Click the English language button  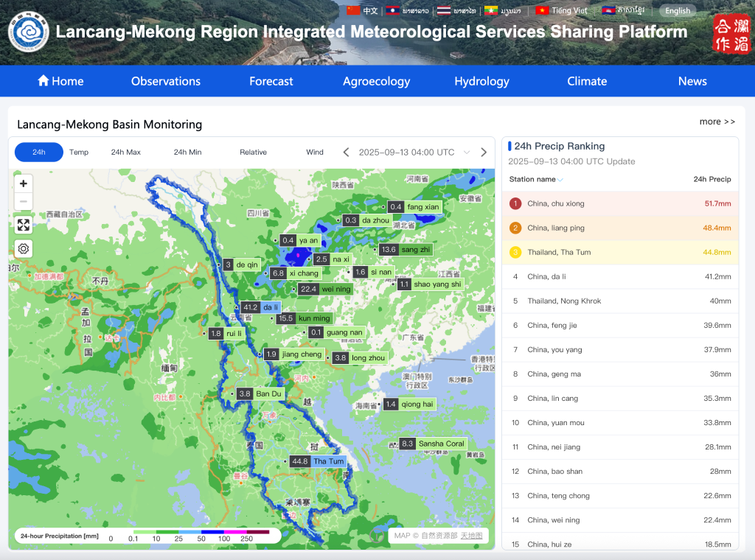pos(677,10)
